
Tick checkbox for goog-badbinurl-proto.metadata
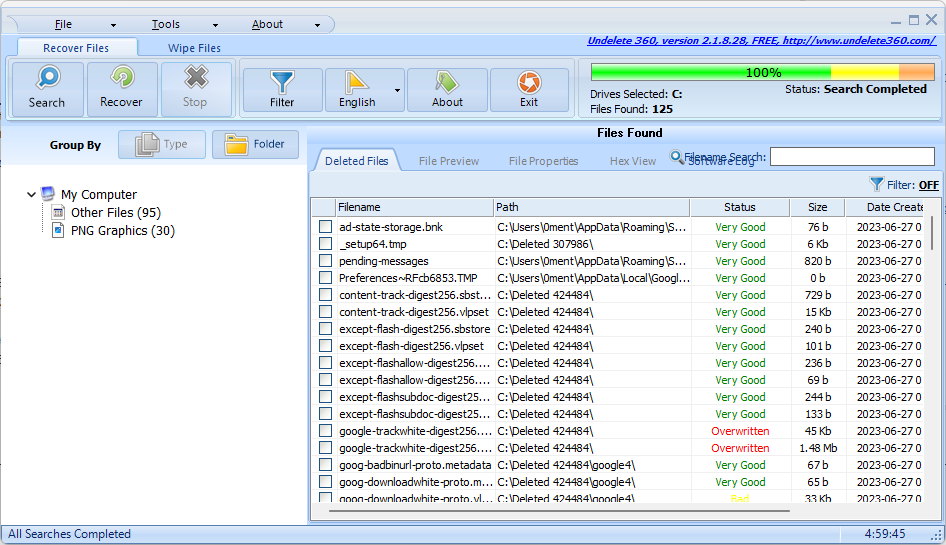(325, 465)
